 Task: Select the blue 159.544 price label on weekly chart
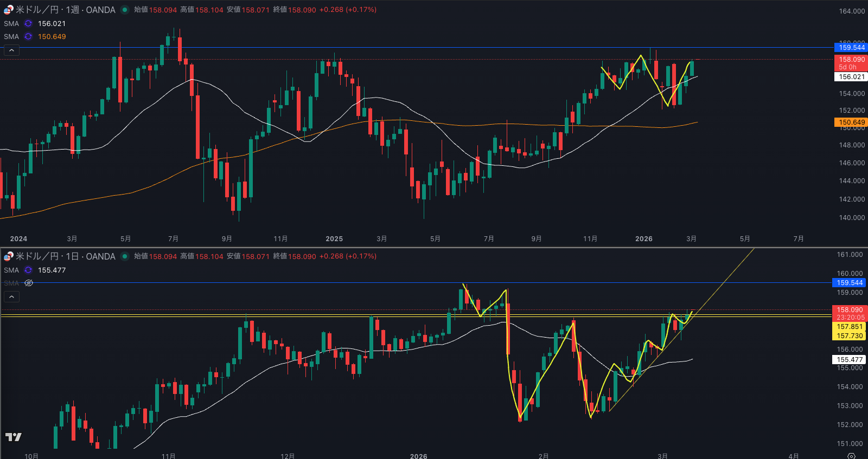[851, 48]
